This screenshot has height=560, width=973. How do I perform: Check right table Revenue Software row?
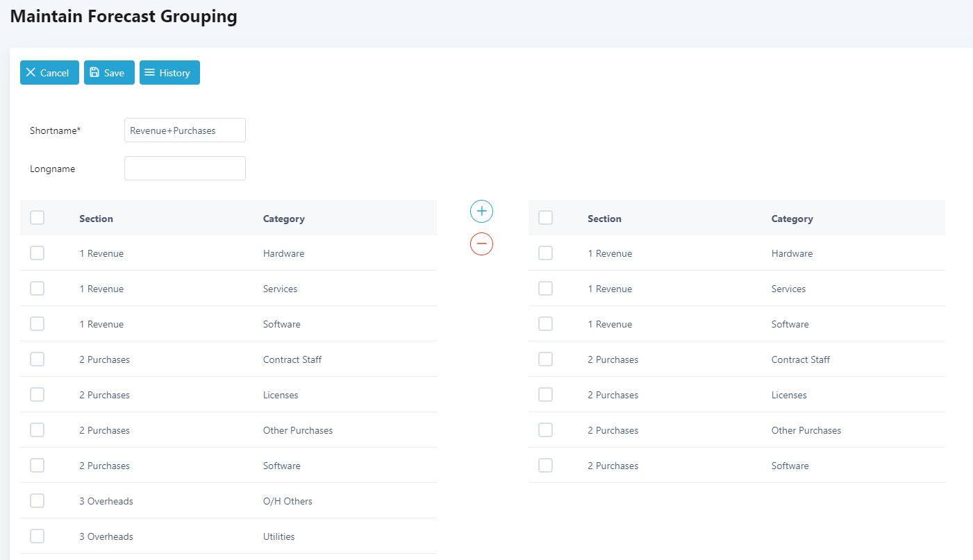[546, 324]
